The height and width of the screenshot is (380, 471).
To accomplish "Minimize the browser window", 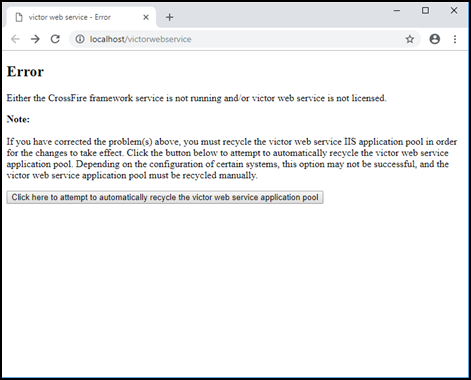I will [397, 11].
